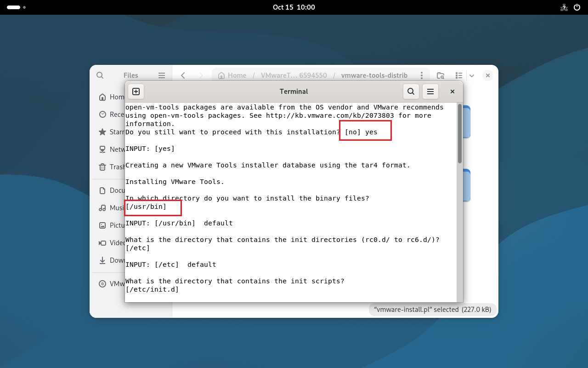Click the "Installing VMware Tools." line
The width and height of the screenshot is (588, 368).
(x=175, y=182)
